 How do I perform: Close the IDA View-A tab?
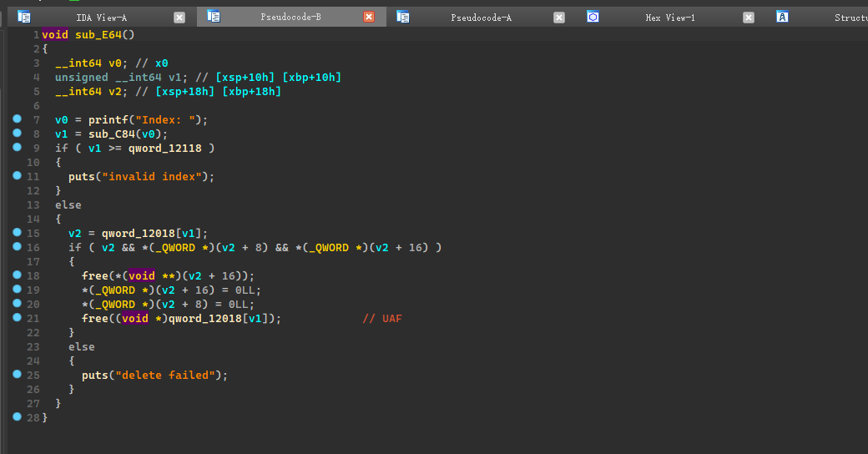click(x=179, y=18)
